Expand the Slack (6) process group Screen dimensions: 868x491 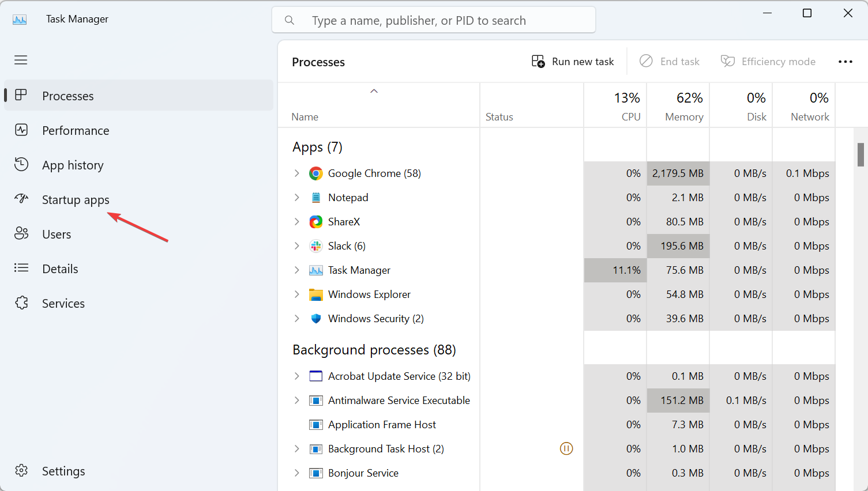(x=297, y=246)
